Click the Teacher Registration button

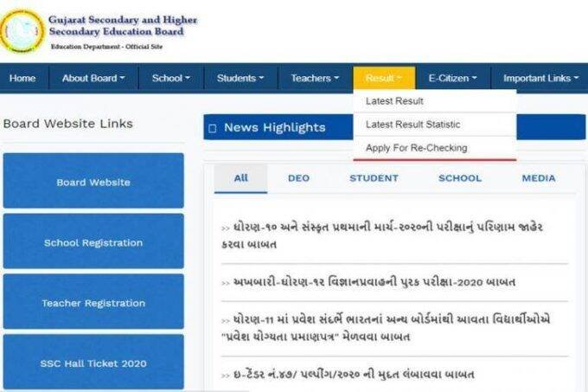(93, 303)
